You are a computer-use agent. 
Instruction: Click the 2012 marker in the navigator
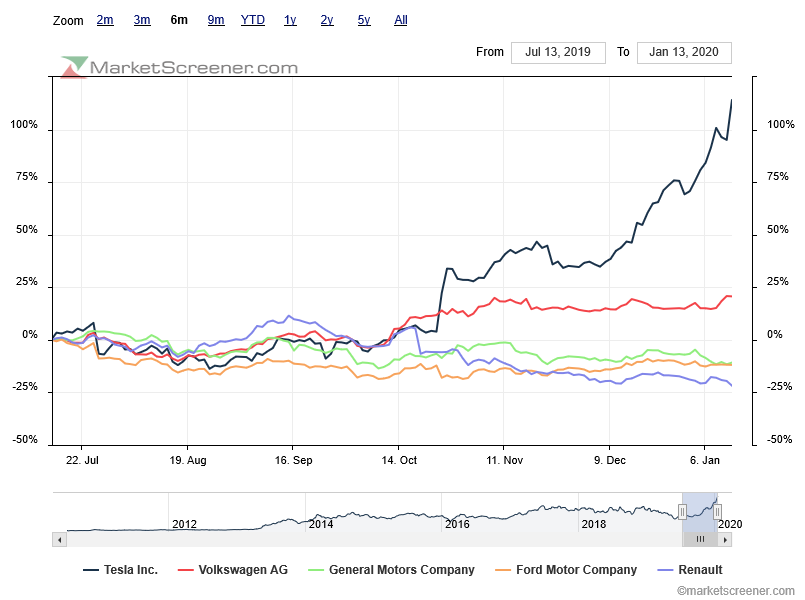tap(184, 524)
